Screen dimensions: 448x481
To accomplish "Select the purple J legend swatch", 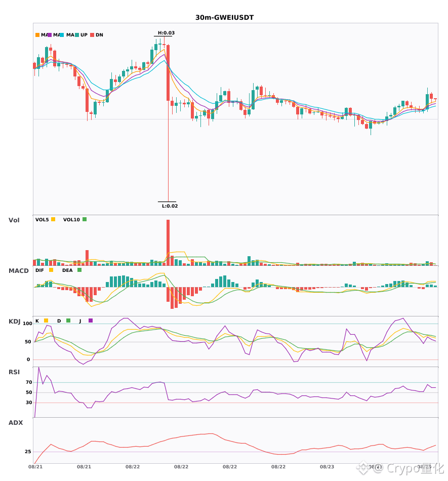I will 91,320.
